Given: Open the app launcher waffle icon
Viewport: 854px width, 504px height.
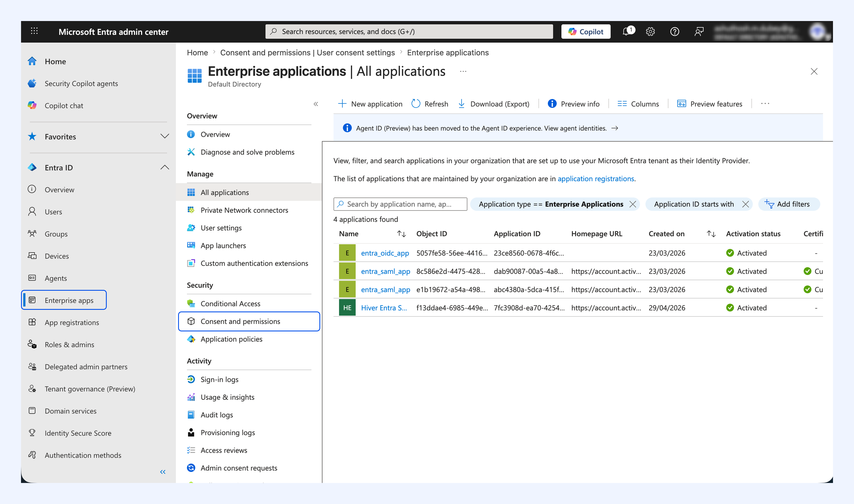Looking at the screenshot, I should pos(34,31).
